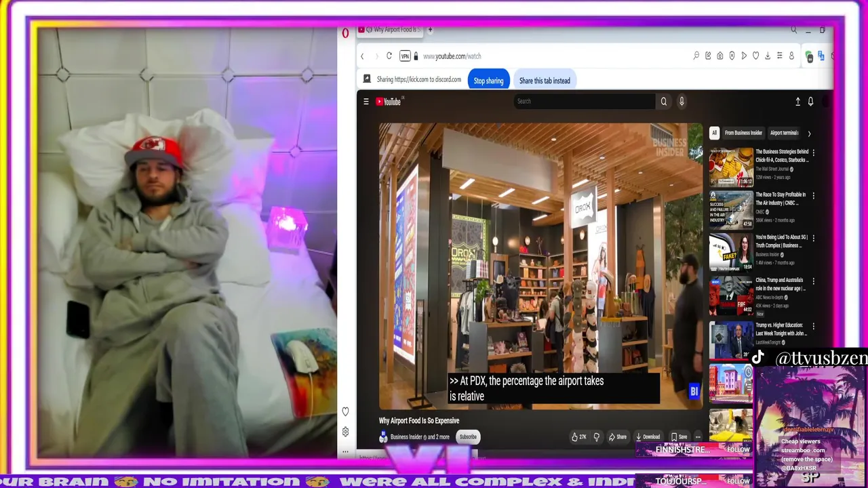Viewport: 868px width, 488px height.
Task: Click the snapshot edit icon in address bar
Action: coord(708,56)
